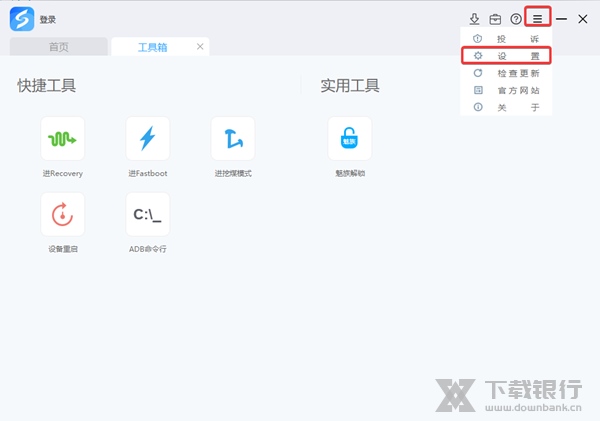
Task: Click the app logo in top-left
Action: (x=21, y=19)
